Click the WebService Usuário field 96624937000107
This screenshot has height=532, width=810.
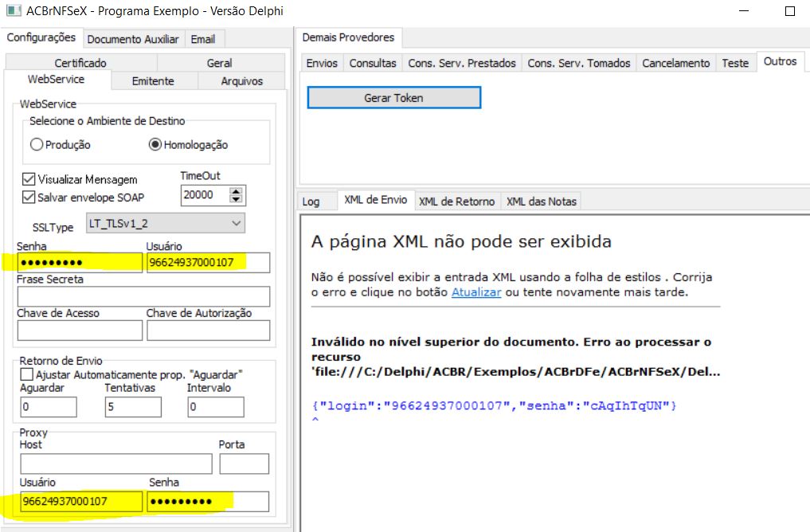tap(208, 262)
